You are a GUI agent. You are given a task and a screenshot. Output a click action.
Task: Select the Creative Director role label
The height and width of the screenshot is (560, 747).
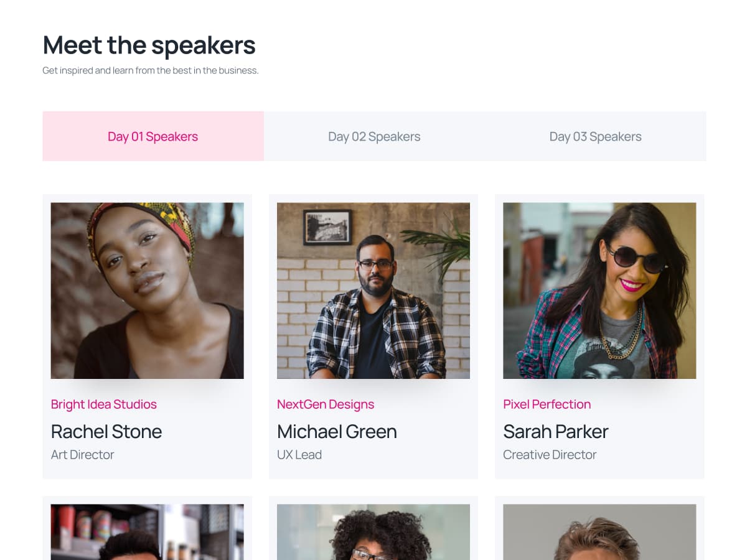coord(550,455)
